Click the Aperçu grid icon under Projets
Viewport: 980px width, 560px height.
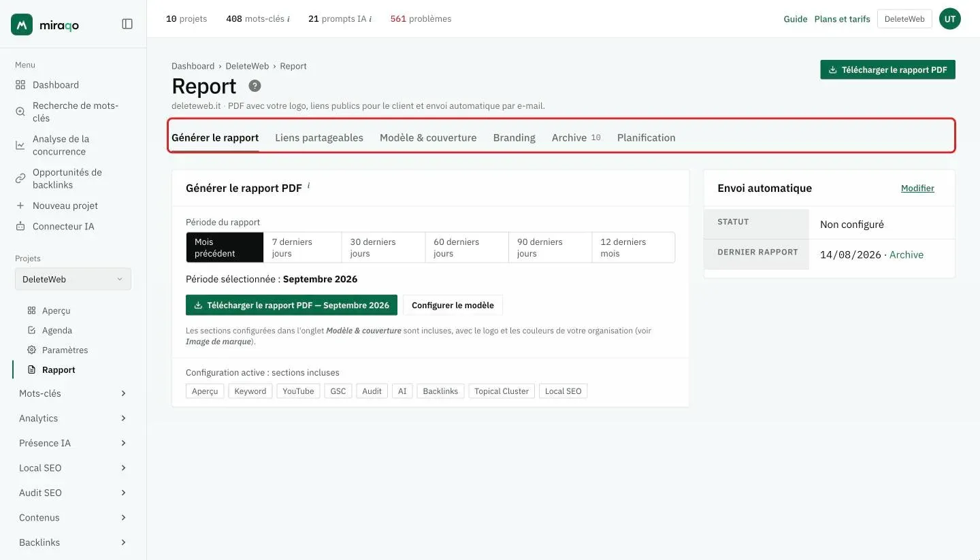[31, 310]
